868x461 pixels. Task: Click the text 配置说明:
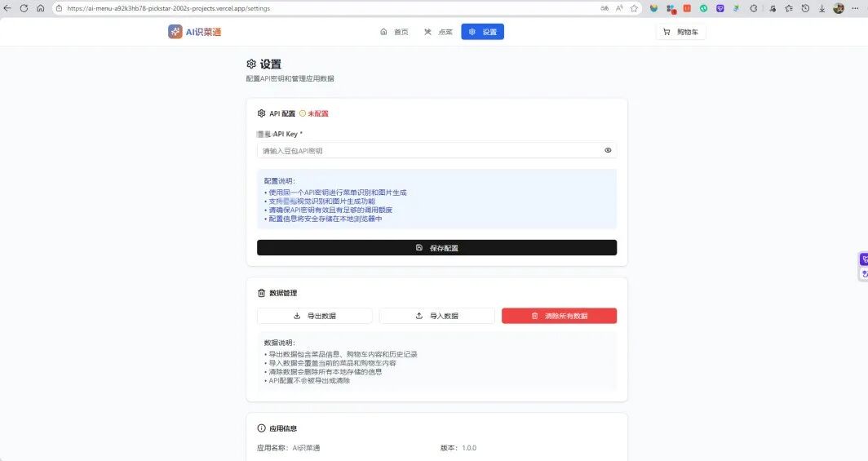(x=280, y=181)
